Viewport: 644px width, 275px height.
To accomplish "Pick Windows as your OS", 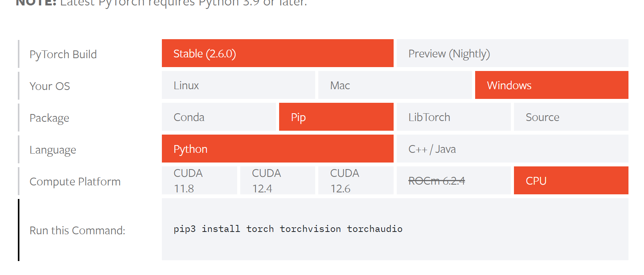I will click(551, 85).
